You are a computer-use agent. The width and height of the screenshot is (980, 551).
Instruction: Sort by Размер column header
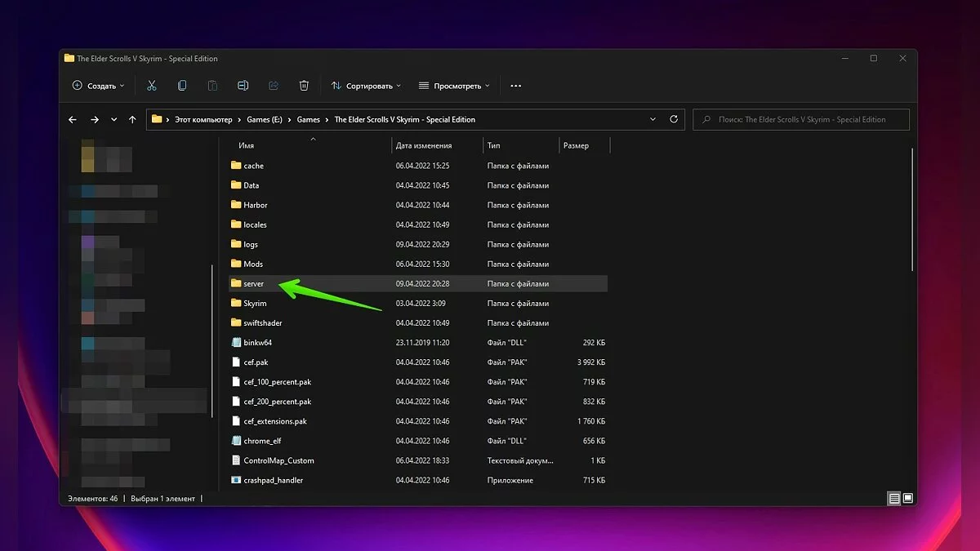pos(576,145)
